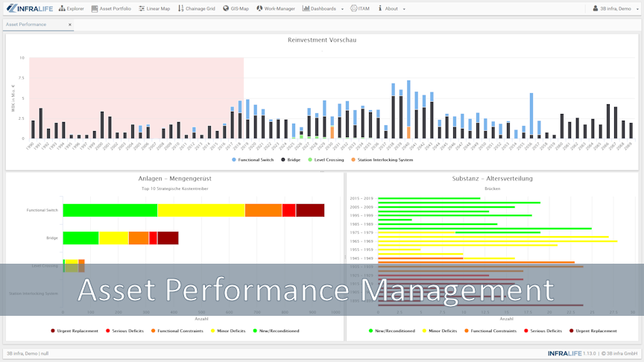Expand the About dropdown menu
644x362 pixels.
click(391, 9)
